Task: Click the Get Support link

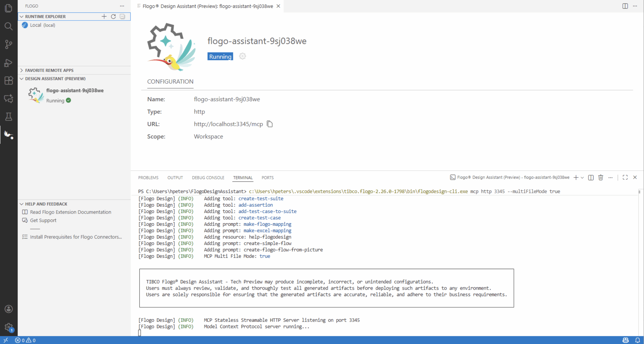Action: pyautogui.click(x=43, y=220)
